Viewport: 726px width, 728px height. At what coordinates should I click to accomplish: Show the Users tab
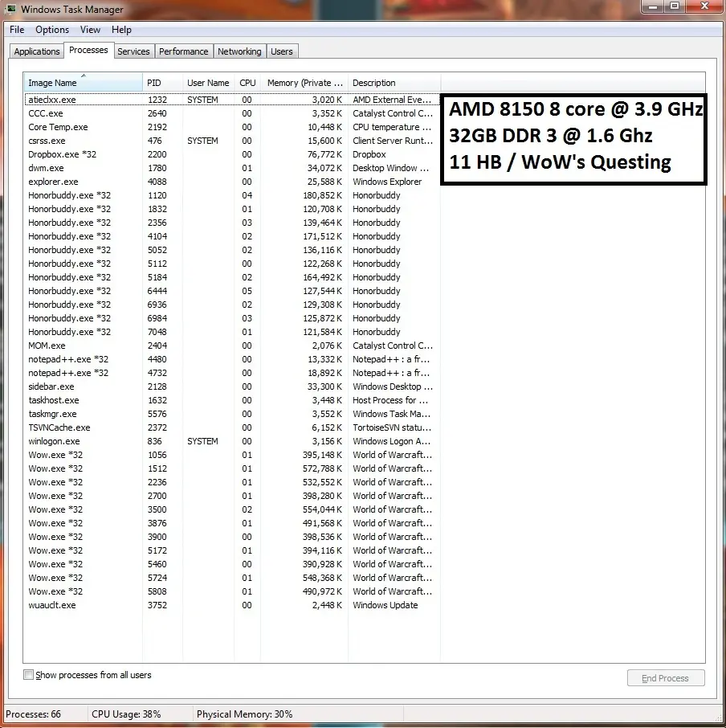[282, 51]
